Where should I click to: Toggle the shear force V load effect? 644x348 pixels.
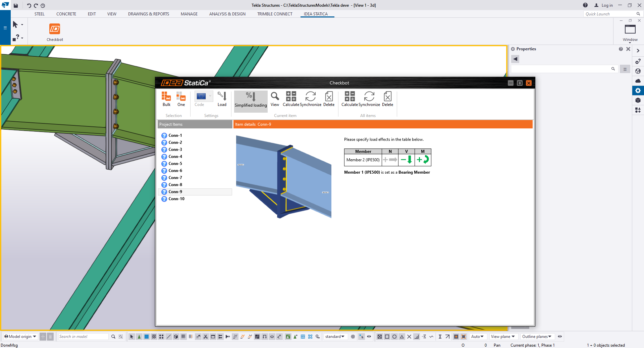(407, 160)
